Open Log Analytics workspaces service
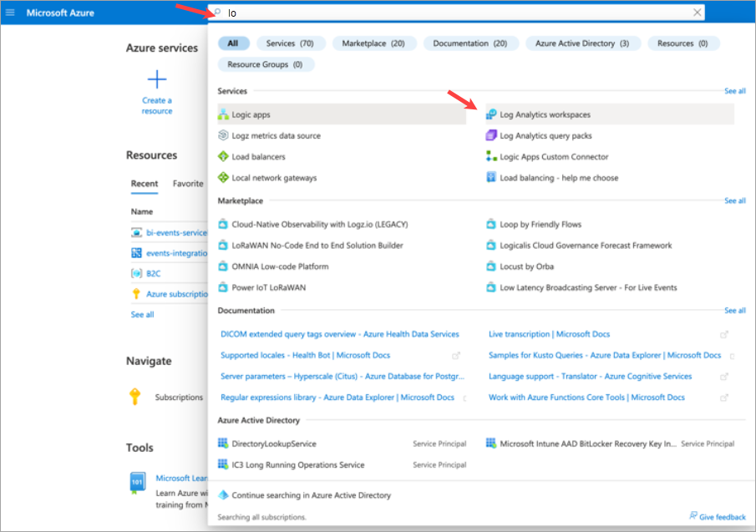 point(545,114)
